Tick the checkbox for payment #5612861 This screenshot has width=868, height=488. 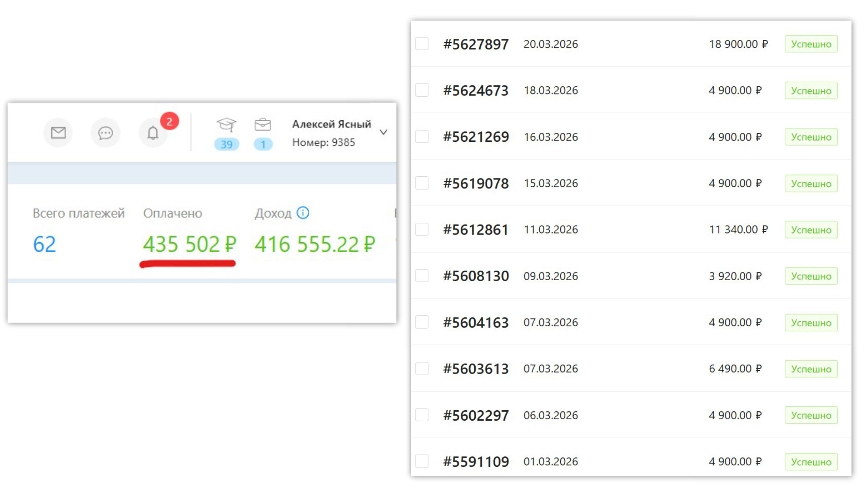[422, 229]
